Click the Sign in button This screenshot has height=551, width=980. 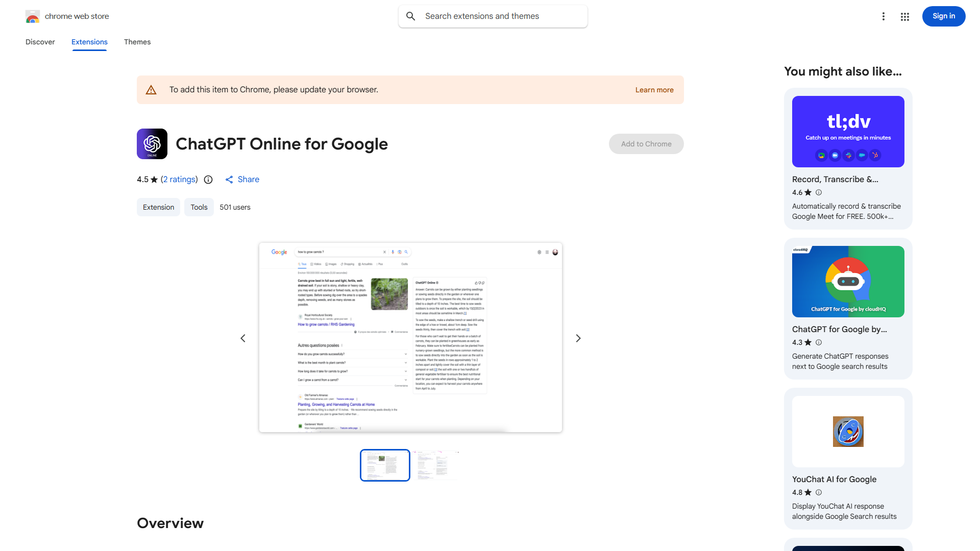coord(943,16)
